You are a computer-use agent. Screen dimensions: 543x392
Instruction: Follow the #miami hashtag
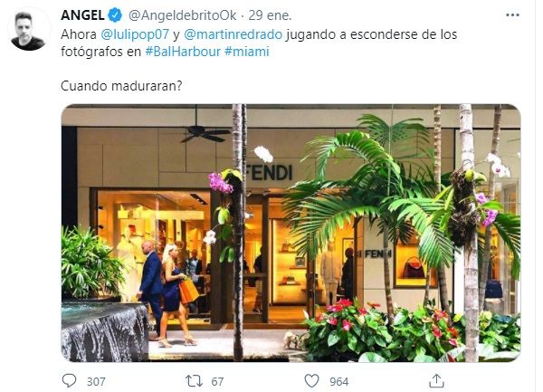click(x=247, y=52)
